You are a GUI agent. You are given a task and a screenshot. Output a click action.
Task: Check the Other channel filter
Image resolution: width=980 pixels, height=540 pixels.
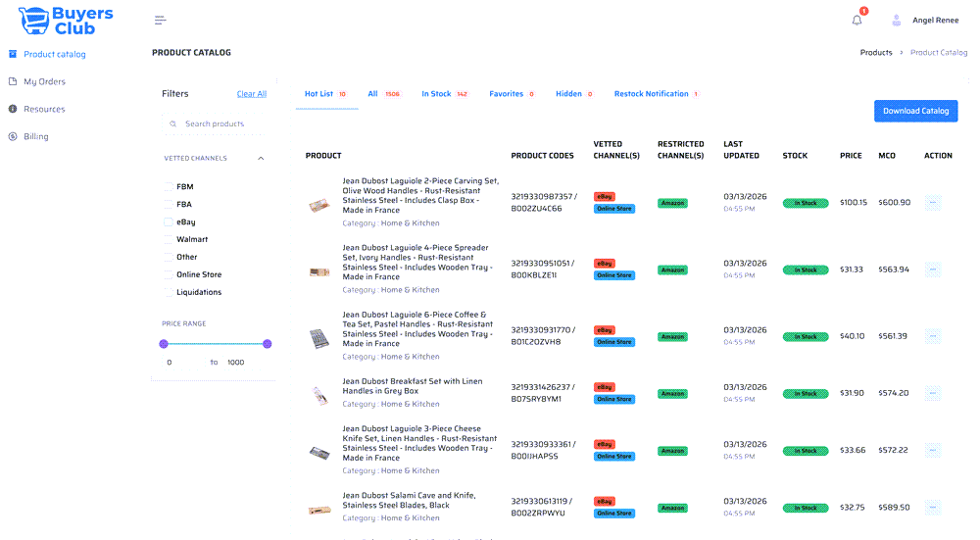click(x=169, y=257)
